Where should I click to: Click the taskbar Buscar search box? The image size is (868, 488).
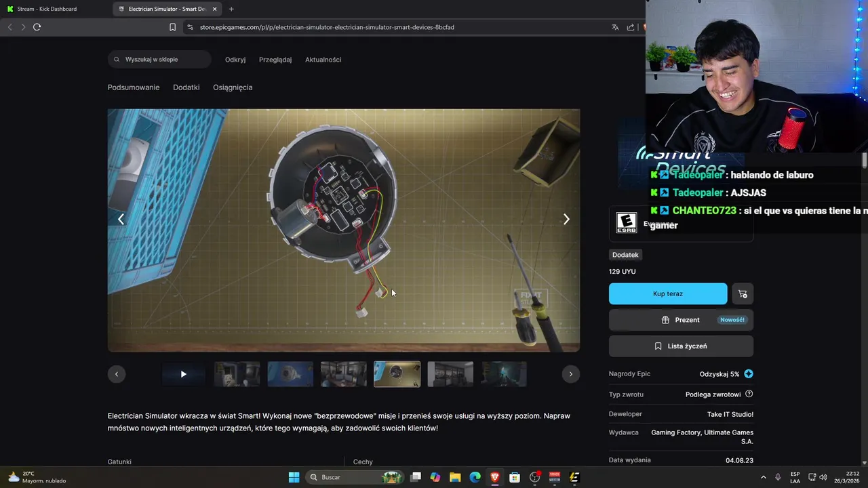[355, 477]
